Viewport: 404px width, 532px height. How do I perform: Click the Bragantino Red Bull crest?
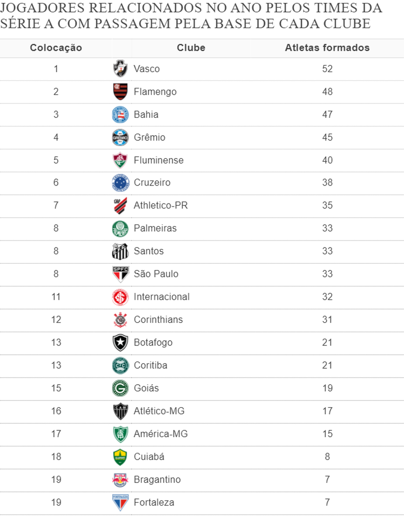tap(120, 479)
